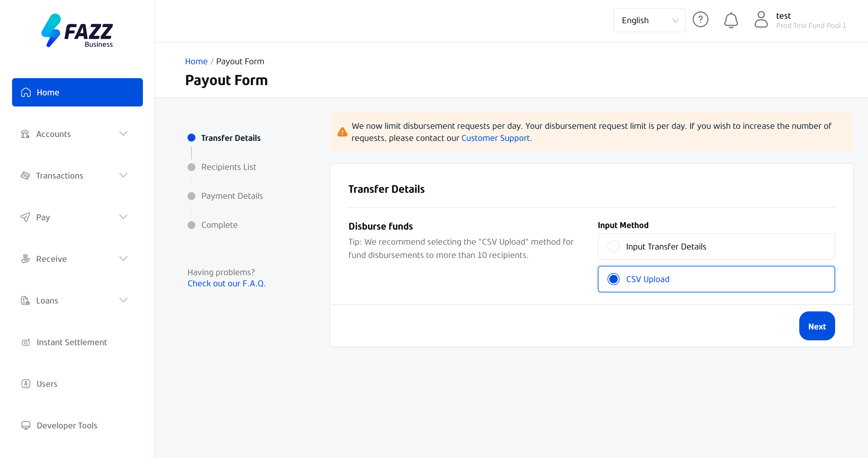The height and width of the screenshot is (458, 868).
Task: Select CSV Upload radio button
Action: tap(613, 279)
